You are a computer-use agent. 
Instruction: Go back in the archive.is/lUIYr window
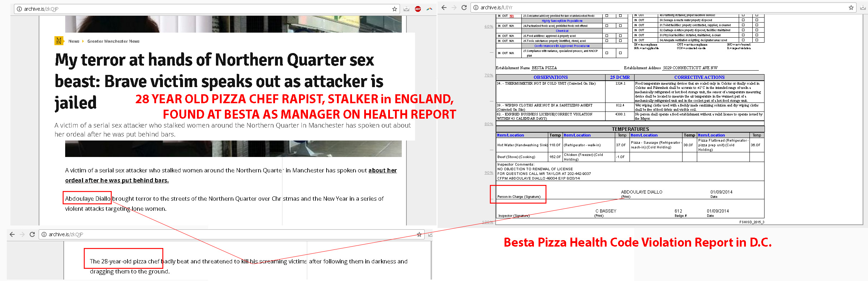click(x=444, y=8)
